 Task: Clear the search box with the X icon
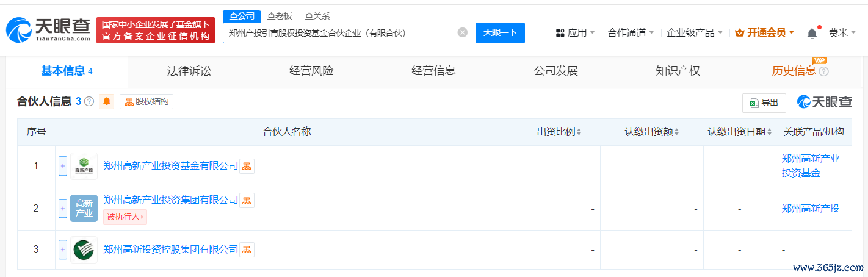[x=463, y=33]
